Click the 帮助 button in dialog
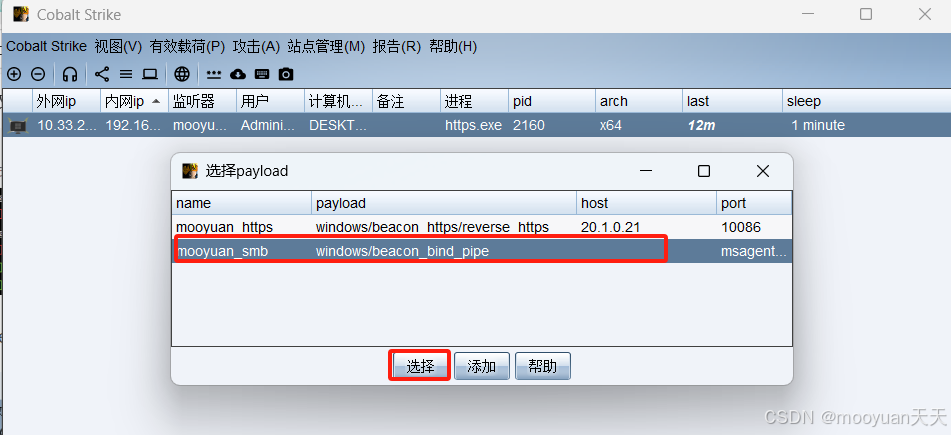Screen dimensions: 951x435 (x=543, y=366)
